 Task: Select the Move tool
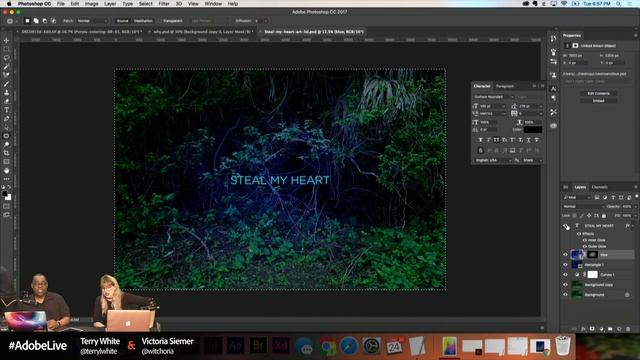tap(6, 41)
